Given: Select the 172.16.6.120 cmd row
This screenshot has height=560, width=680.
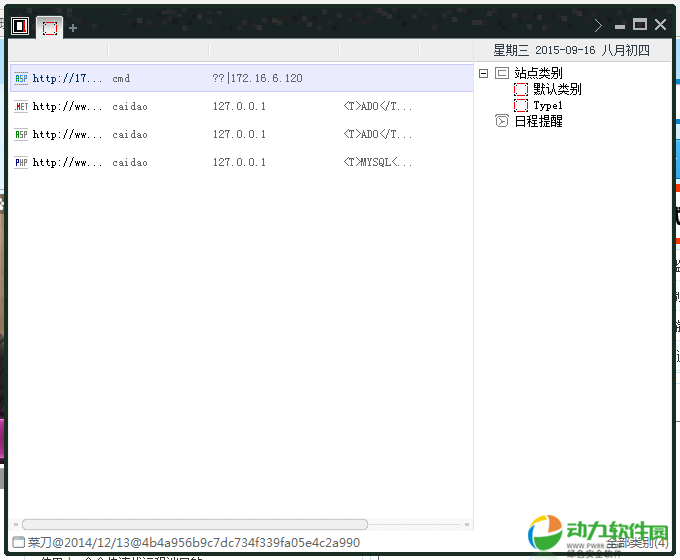Looking at the screenshot, I should point(240,78).
